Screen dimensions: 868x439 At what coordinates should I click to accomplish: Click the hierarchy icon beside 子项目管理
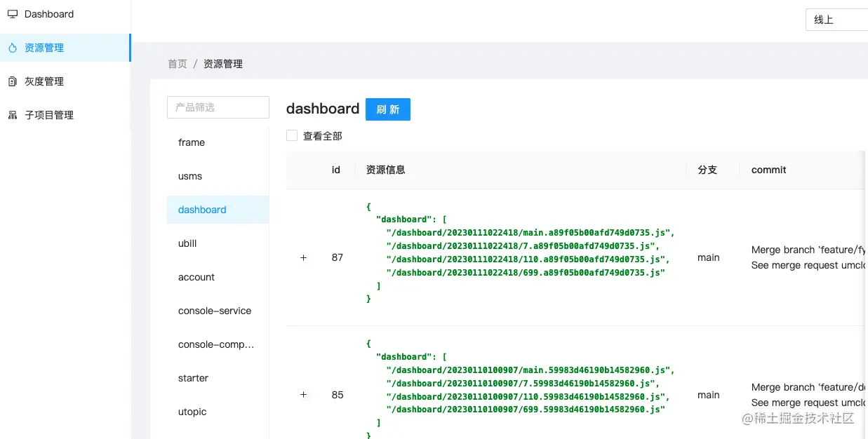(13, 115)
